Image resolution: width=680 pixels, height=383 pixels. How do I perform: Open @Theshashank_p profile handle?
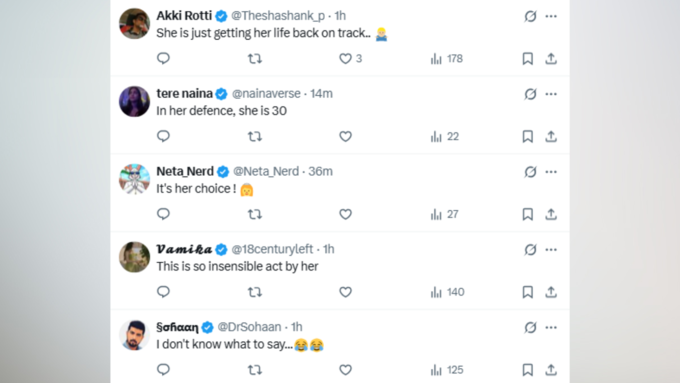(278, 16)
